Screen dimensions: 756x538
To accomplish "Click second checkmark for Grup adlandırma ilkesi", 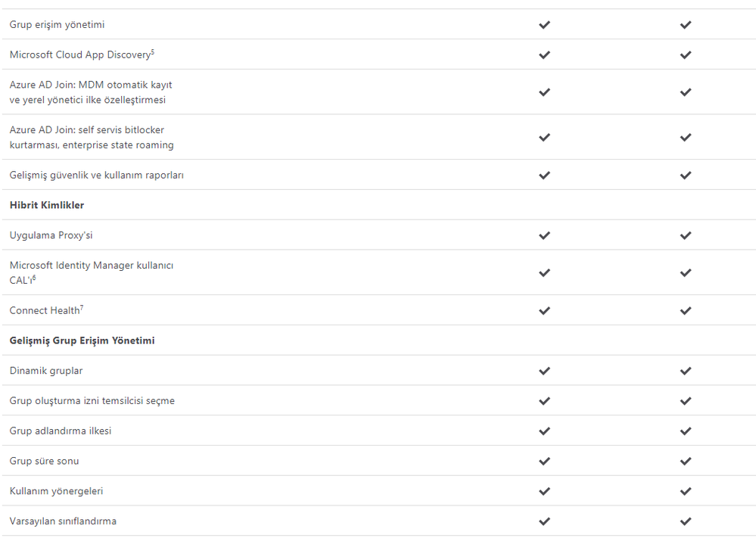I will (x=686, y=431).
